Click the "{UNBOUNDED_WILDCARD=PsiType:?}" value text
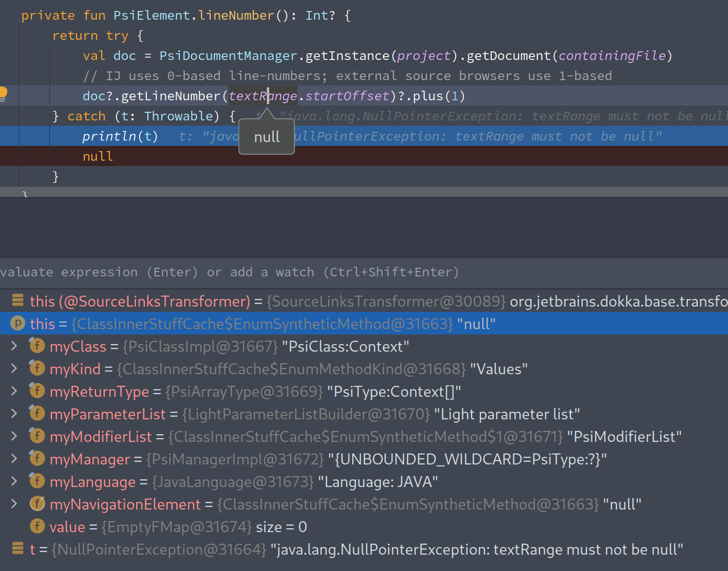728x571 pixels. pos(467,459)
